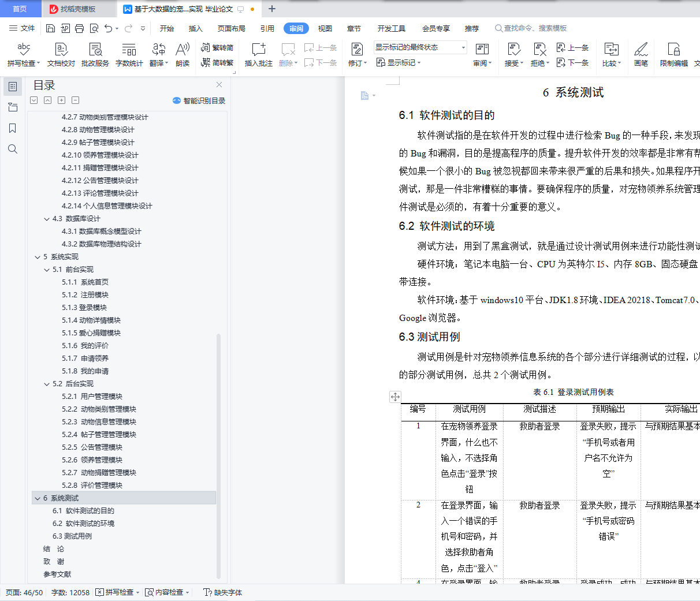This screenshot has width=700, height=601.
Task: Collapse the 6 系统测试 tree node
Action: 38,498
